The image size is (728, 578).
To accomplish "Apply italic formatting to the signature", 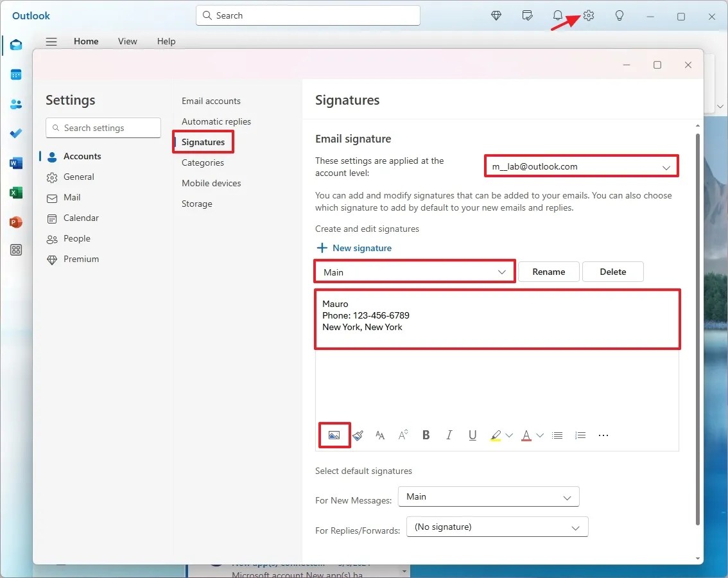I will pyautogui.click(x=449, y=435).
